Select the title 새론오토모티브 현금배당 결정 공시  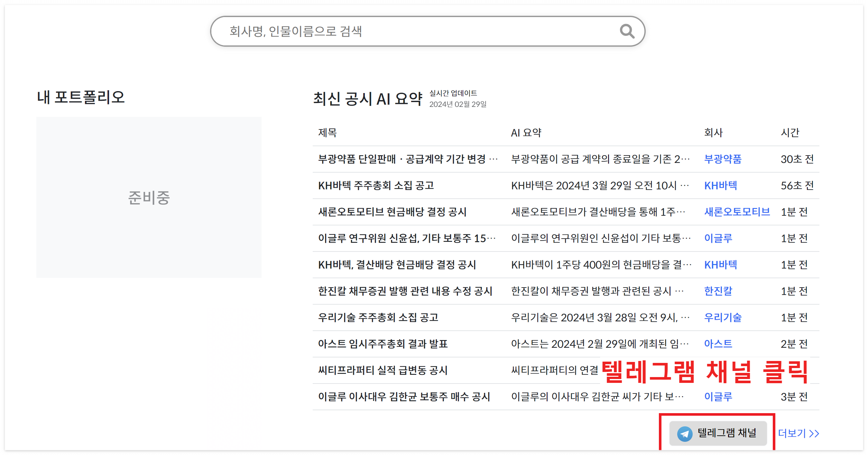point(392,212)
